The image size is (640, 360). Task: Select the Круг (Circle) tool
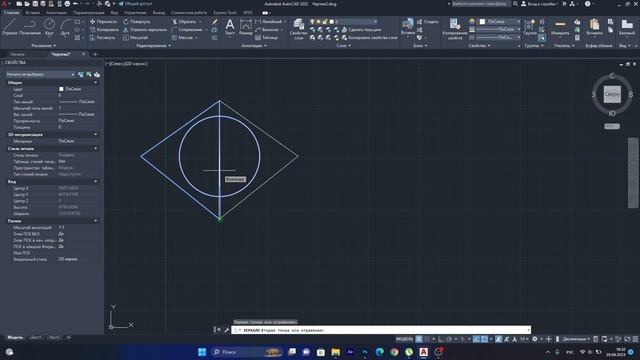pos(49,27)
